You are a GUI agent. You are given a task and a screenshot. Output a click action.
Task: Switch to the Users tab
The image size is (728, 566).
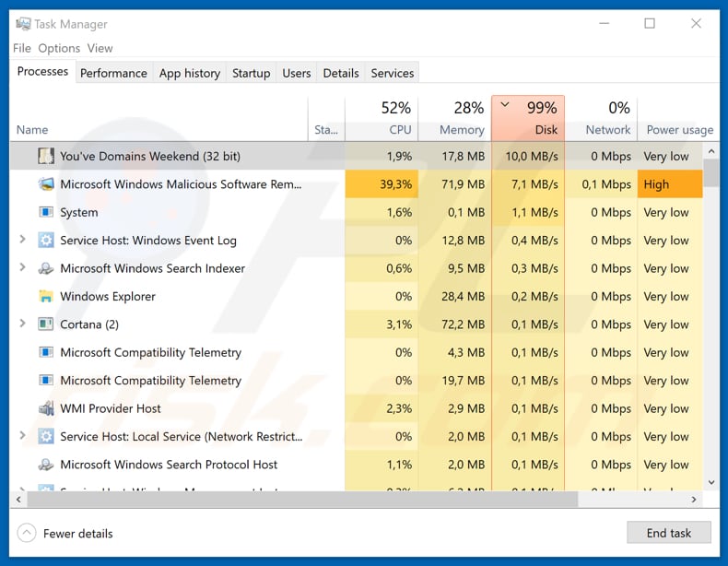[296, 73]
